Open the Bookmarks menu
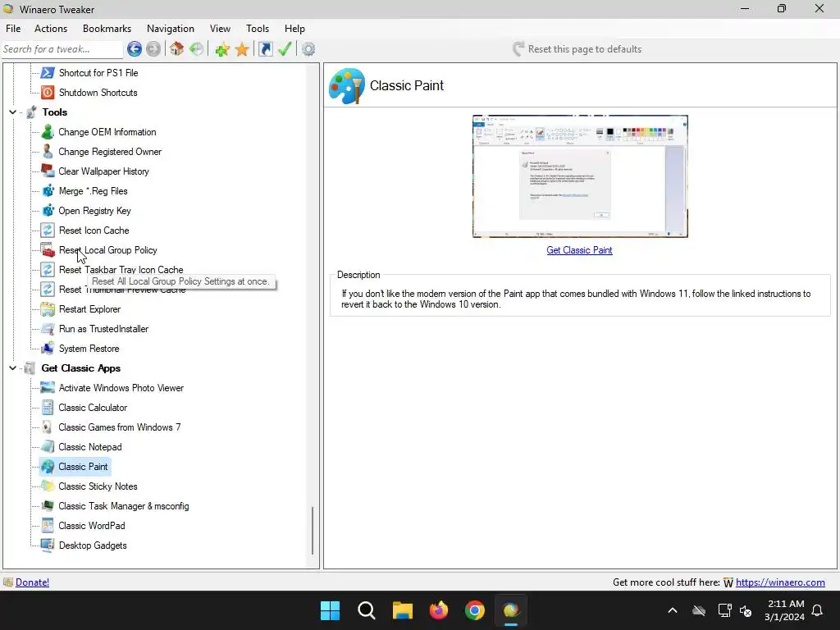 (107, 29)
